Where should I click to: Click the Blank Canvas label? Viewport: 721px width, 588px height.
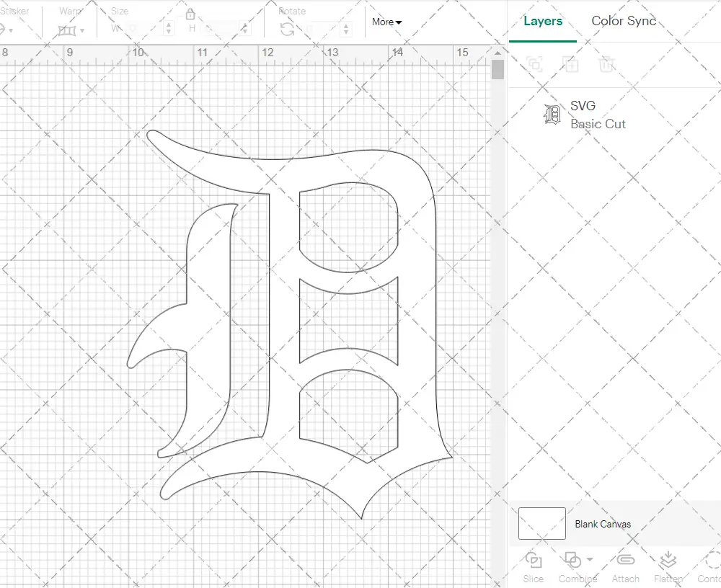coord(602,524)
